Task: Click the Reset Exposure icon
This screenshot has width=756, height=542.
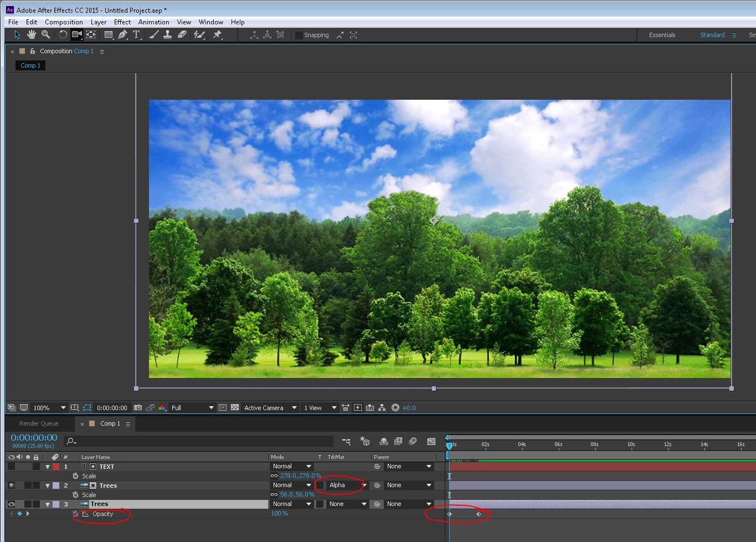Action: pyautogui.click(x=395, y=407)
